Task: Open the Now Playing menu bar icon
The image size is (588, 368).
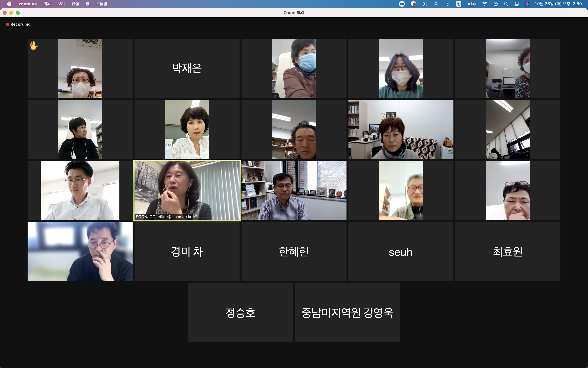Action: point(425,4)
